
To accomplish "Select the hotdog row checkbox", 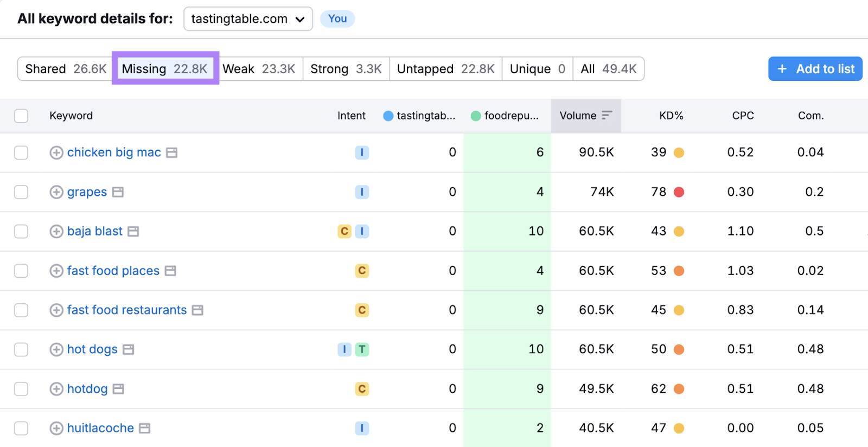I will click(21, 389).
